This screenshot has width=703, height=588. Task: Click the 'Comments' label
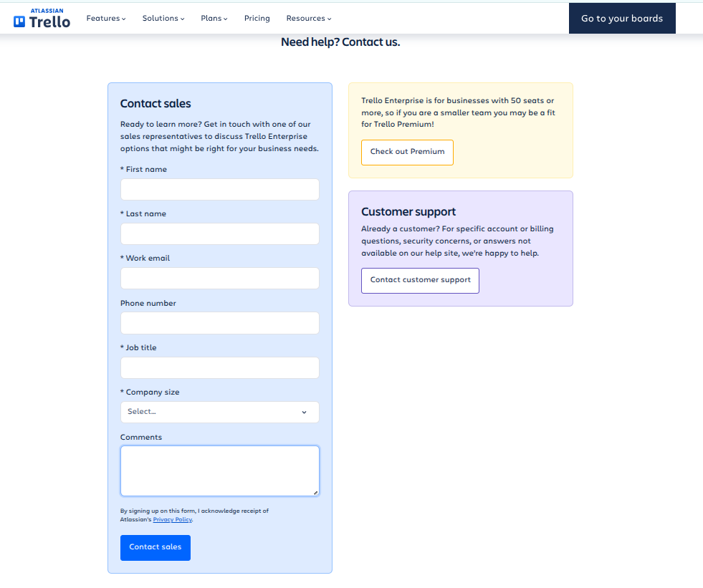[140, 438]
